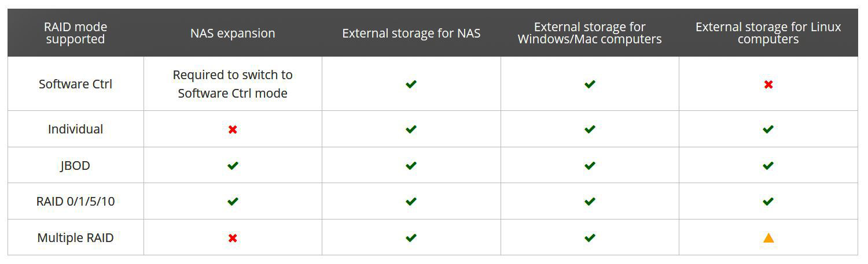Click the 'Software Ctrl' row label
Image resolution: width=868 pixels, height=264 pixels.
coord(76,84)
